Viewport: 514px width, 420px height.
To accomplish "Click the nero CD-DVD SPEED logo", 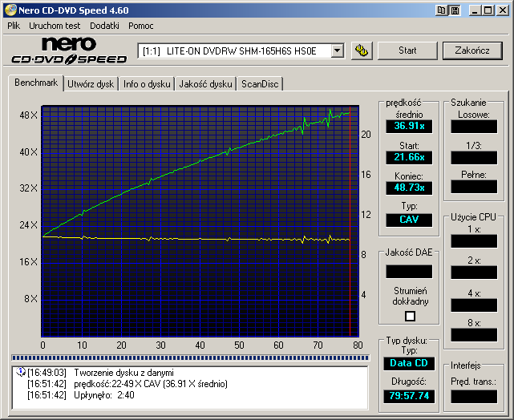I will (69, 50).
